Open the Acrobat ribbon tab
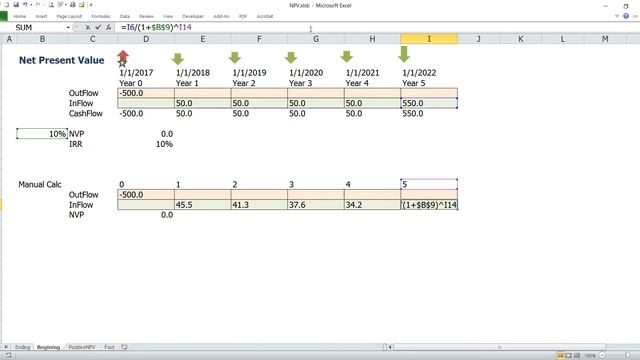Screen dimensions: 640x360 click(x=264, y=16)
